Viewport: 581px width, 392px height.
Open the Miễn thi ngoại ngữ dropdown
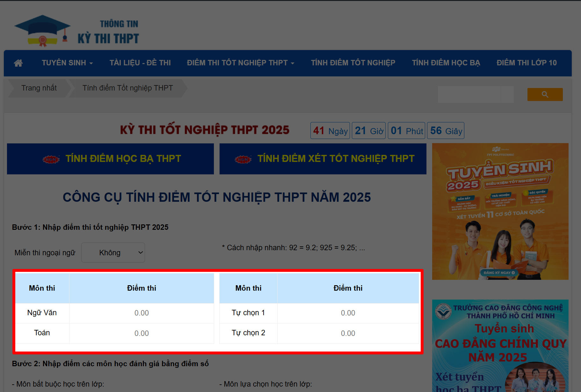pyautogui.click(x=113, y=253)
